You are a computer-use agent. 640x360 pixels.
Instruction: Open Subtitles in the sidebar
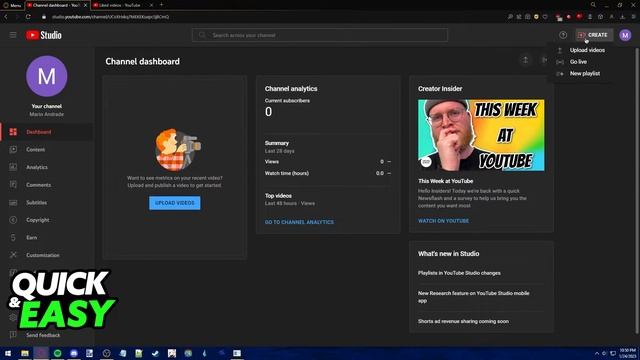pyautogui.click(x=47, y=202)
